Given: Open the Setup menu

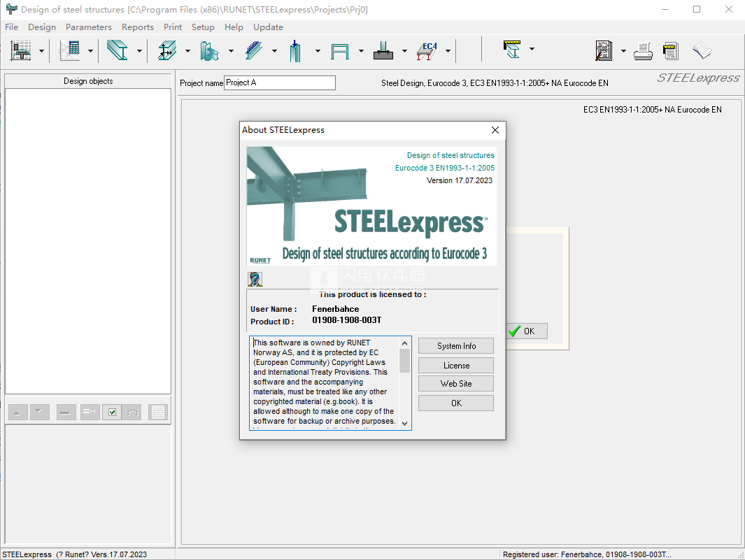Looking at the screenshot, I should [203, 27].
